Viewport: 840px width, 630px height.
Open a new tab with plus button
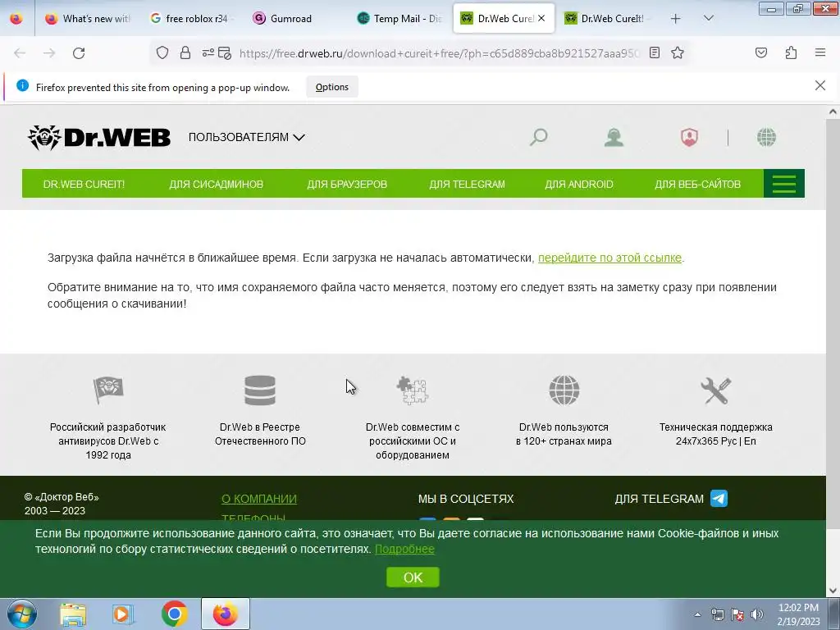point(676,19)
